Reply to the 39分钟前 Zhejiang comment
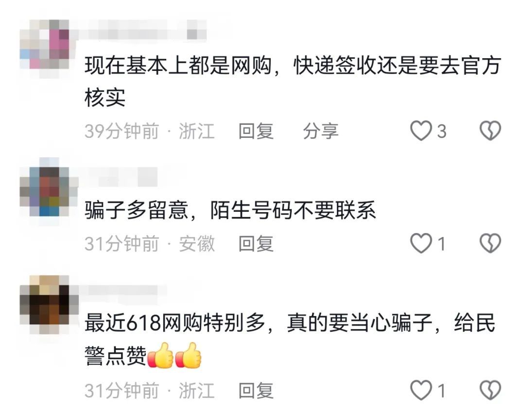The width and height of the screenshot is (525, 420). 256,131
